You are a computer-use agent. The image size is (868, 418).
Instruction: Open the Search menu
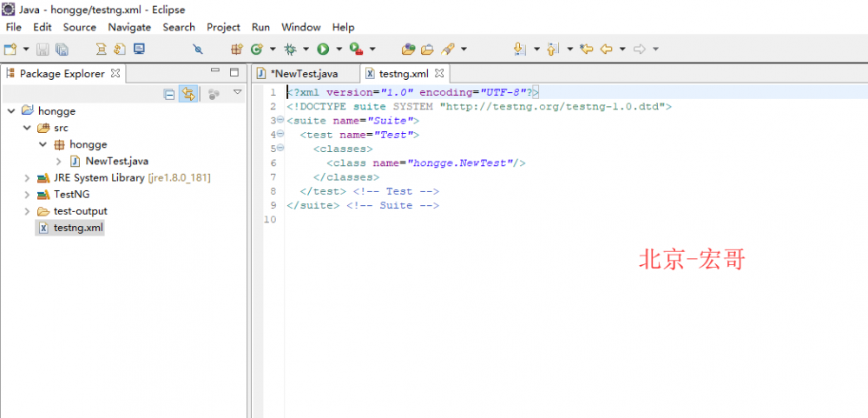coord(179,27)
